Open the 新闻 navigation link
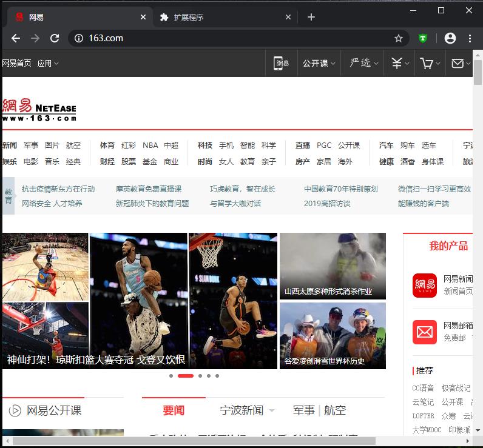Viewport: 483px width, 448px height. pos(10,145)
